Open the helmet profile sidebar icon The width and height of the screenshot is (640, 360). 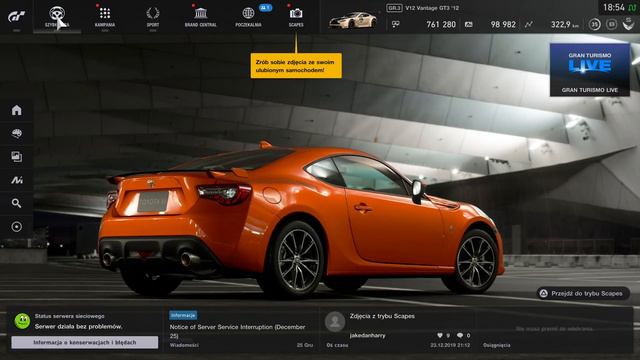(x=17, y=133)
